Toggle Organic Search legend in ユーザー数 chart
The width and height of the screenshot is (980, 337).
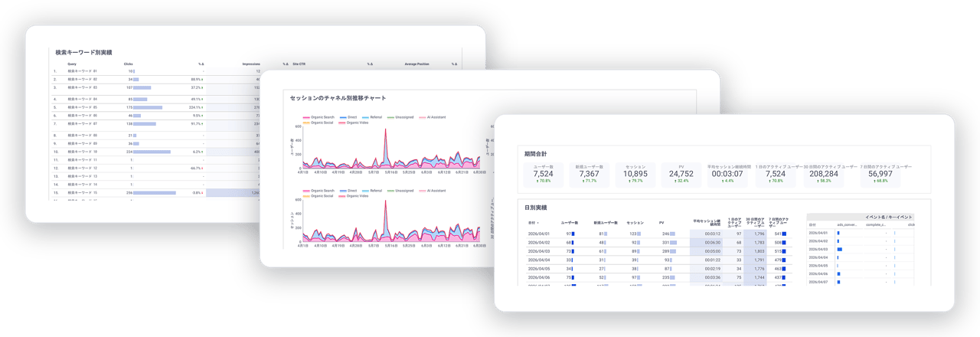coord(318,117)
